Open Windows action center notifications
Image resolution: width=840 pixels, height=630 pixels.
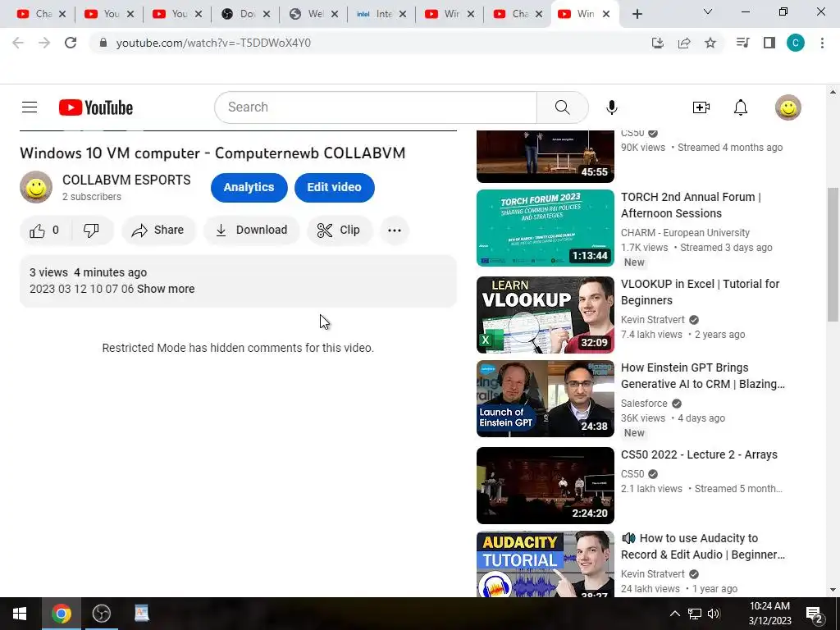coord(815,614)
